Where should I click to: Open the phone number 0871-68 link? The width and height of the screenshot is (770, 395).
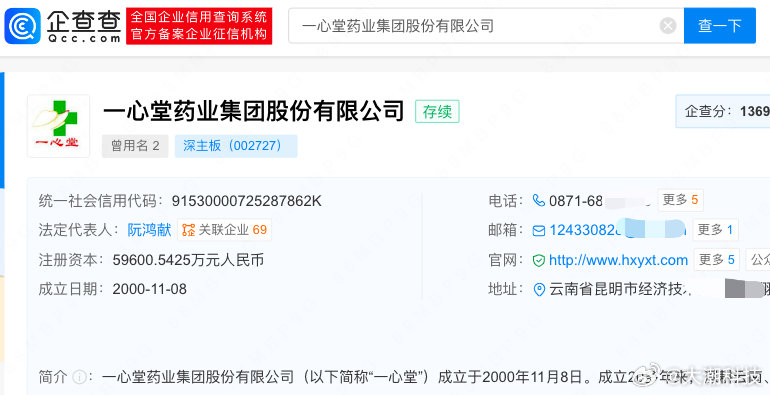tap(576, 200)
